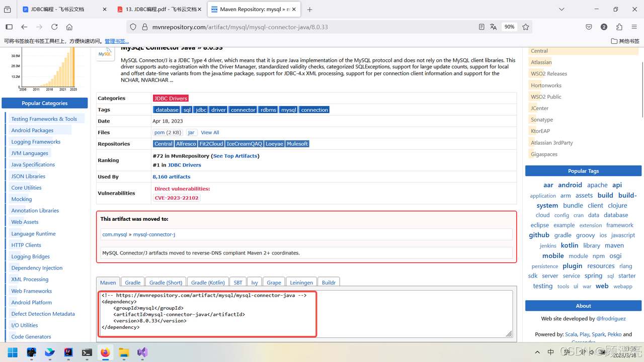Close the JDBC编程 飞书云文档 tab
644x362 pixels.
tap(104, 9)
